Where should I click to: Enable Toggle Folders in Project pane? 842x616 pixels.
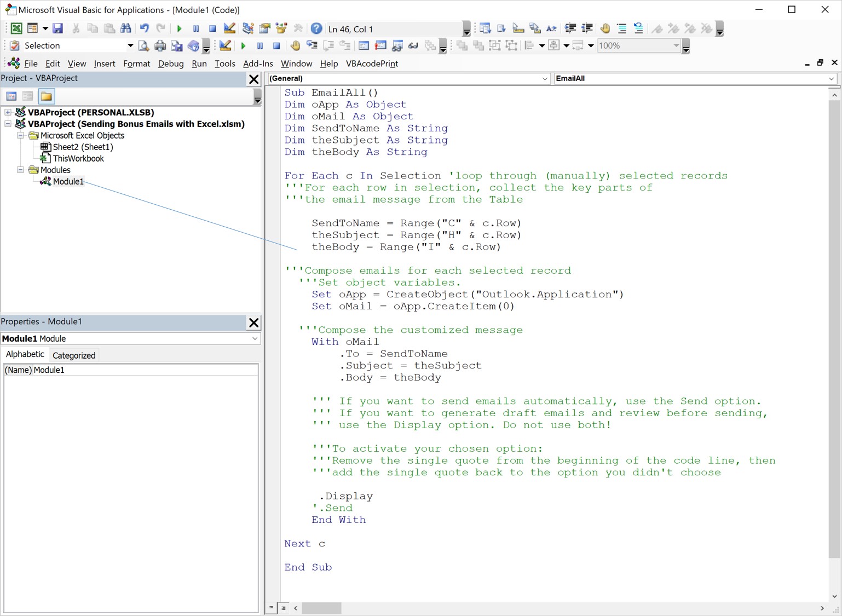[x=47, y=96]
